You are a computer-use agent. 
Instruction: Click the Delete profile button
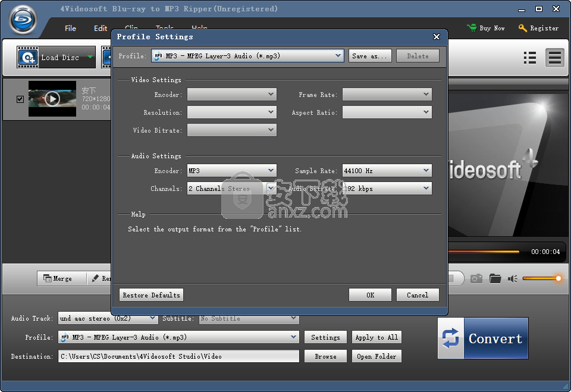tap(418, 56)
